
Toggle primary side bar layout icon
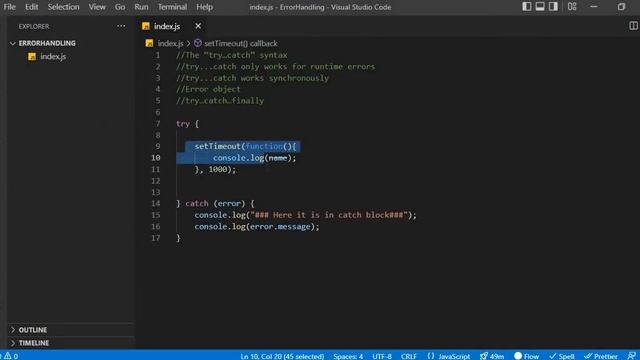(527, 7)
